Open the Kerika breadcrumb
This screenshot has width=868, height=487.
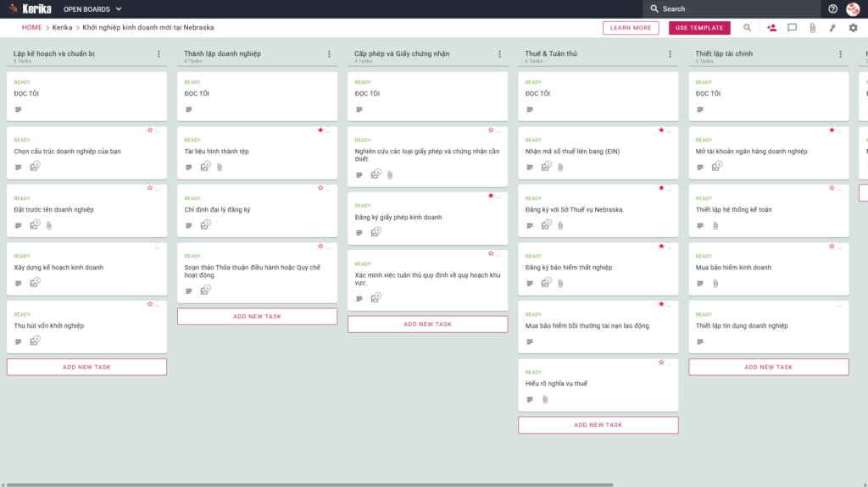[62, 28]
